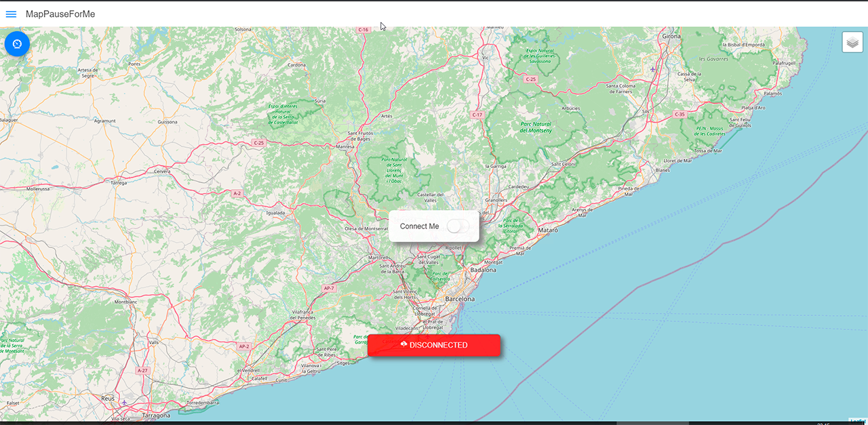868x425 pixels.
Task: Toggle the Connect Me switch
Action: (458, 226)
